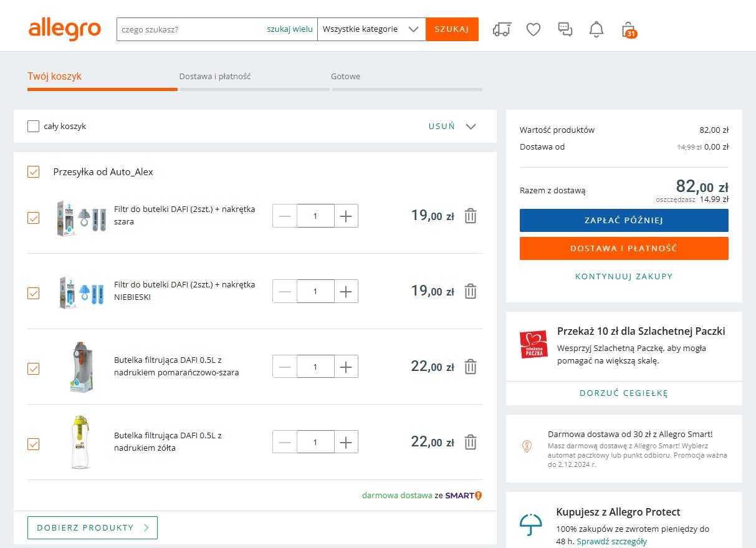Image resolution: width=756 pixels, height=548 pixels.
Task: Switch to 'Dostawa i płatność' step tab
Action: click(215, 77)
